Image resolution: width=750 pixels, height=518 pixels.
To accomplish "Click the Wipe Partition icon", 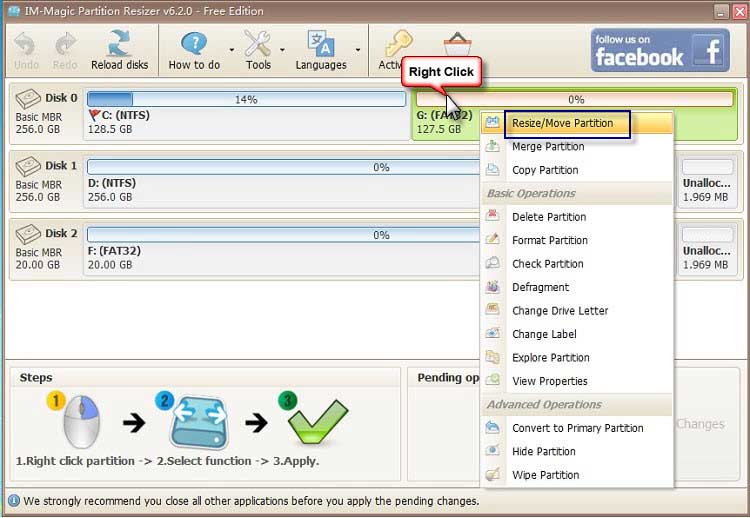I will [492, 474].
